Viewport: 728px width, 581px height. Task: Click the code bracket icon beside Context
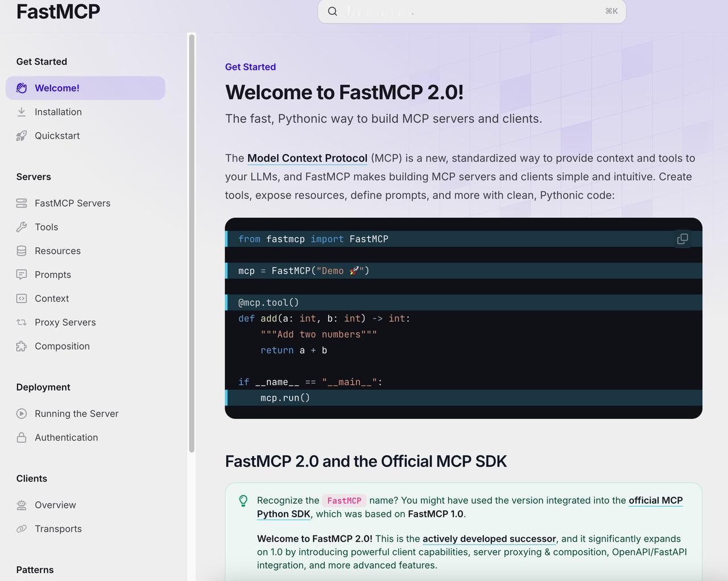22,298
